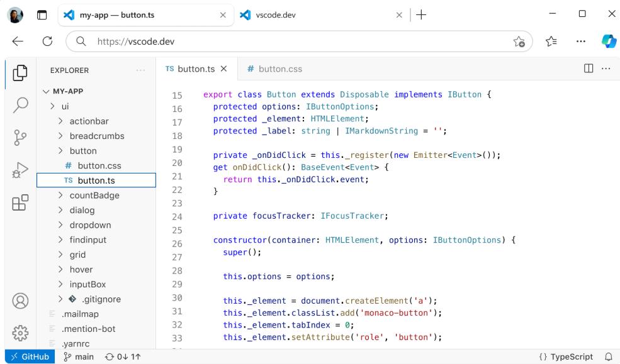The width and height of the screenshot is (620, 364).
Task: Select TypeScript language mode in status bar
Action: click(566, 356)
